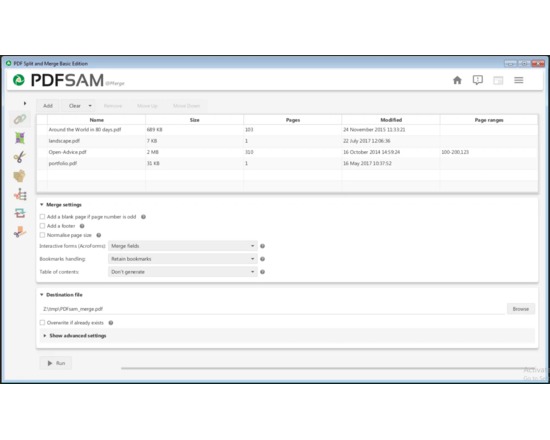Enable the Add a footer checkbox
This screenshot has height=440, width=550.
pos(42,226)
